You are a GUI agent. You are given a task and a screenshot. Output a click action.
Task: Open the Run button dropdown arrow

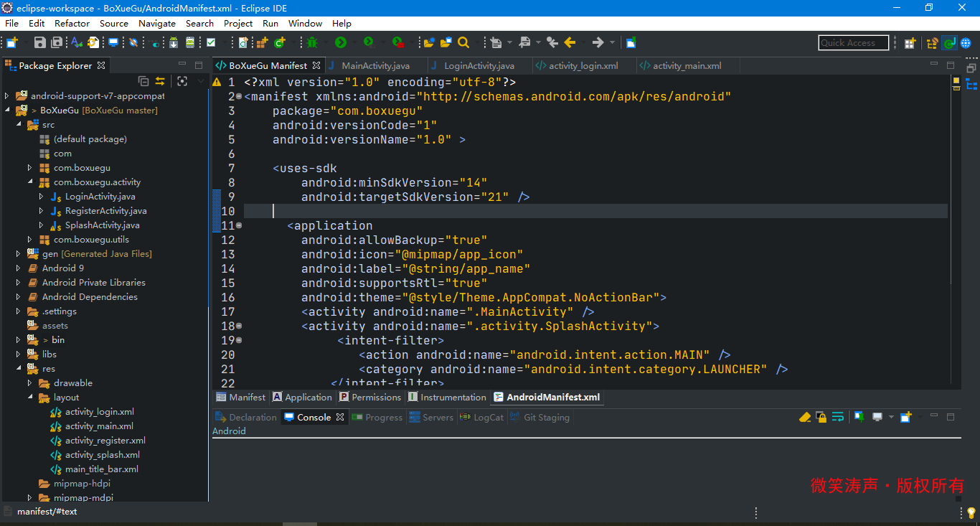354,43
